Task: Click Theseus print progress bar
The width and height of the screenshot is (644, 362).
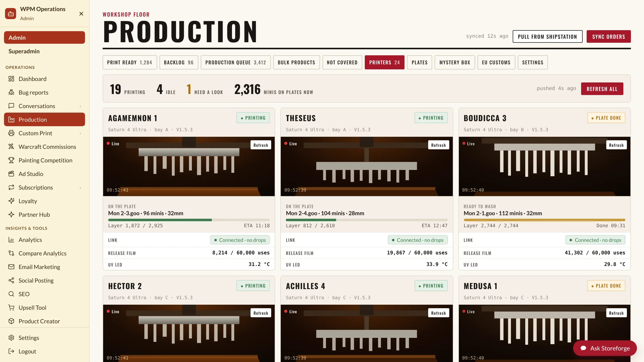Action: [367, 220]
